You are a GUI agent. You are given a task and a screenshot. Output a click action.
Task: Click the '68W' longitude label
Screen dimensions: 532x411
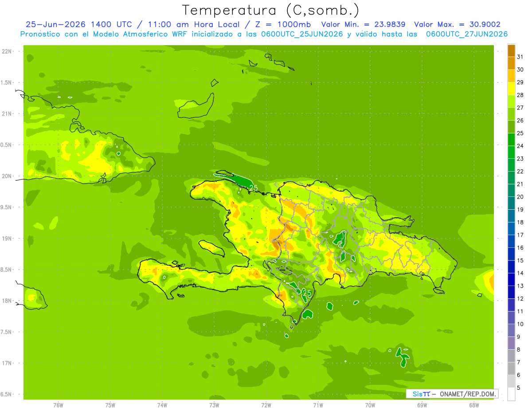(x=474, y=405)
